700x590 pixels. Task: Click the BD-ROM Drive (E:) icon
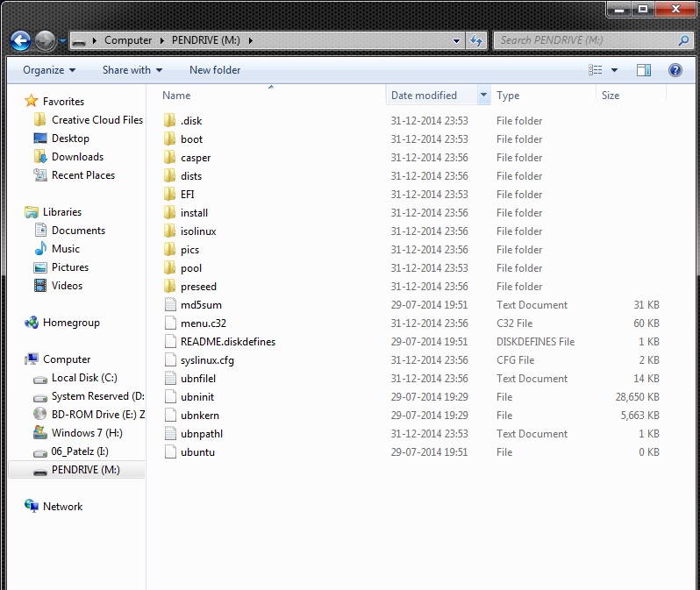[39, 415]
